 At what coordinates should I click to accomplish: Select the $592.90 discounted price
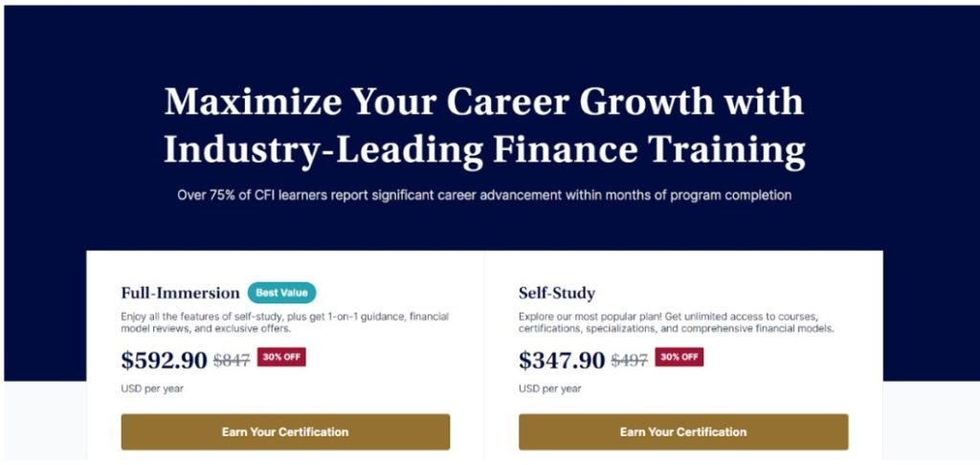pyautogui.click(x=164, y=360)
